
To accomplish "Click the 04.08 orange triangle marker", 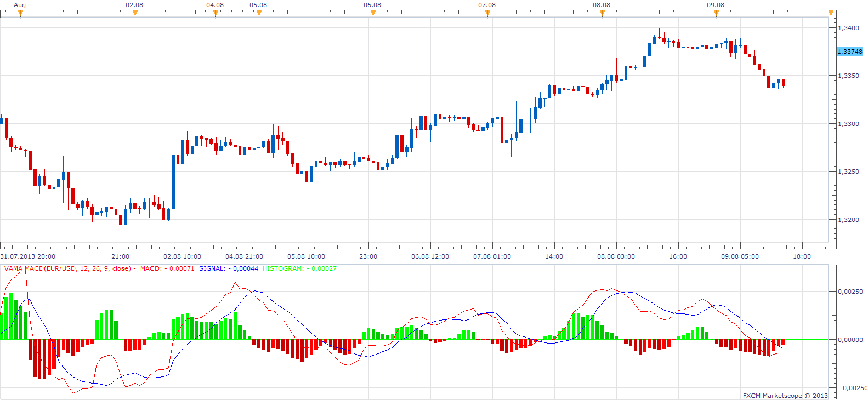I will click(215, 14).
